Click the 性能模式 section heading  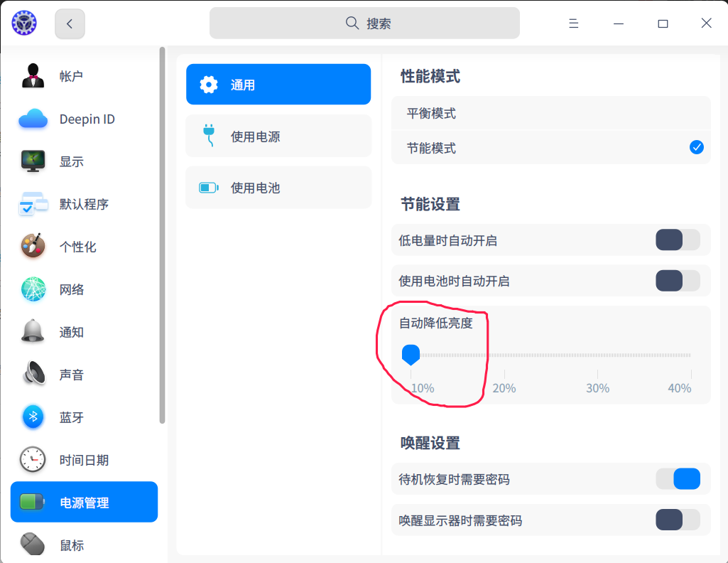click(430, 76)
